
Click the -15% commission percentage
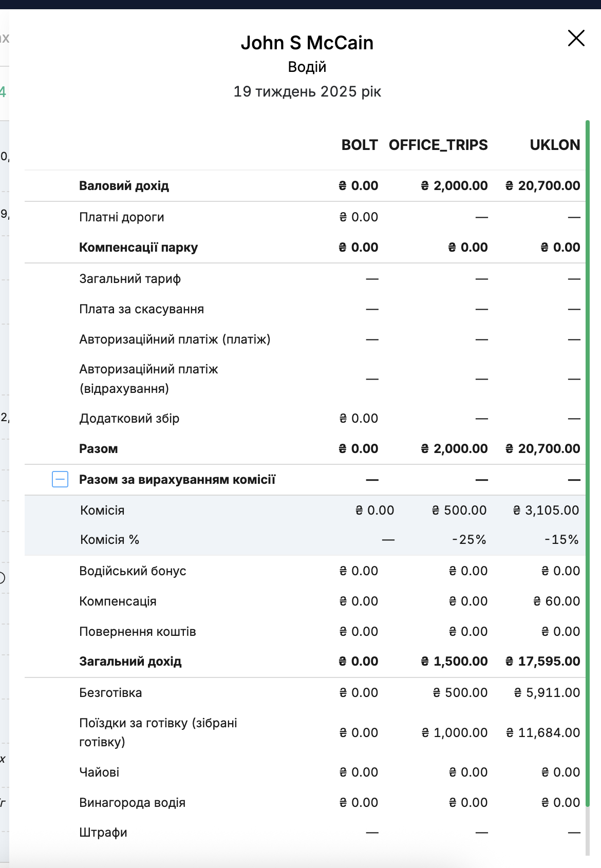(561, 539)
